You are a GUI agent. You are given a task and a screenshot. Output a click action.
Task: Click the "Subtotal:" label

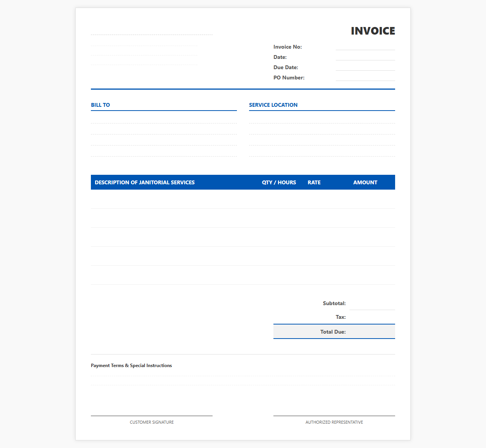pyautogui.click(x=334, y=303)
